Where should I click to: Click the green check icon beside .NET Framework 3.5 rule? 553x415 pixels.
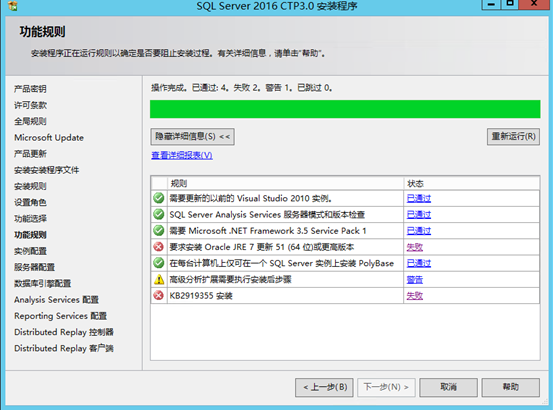pos(159,231)
